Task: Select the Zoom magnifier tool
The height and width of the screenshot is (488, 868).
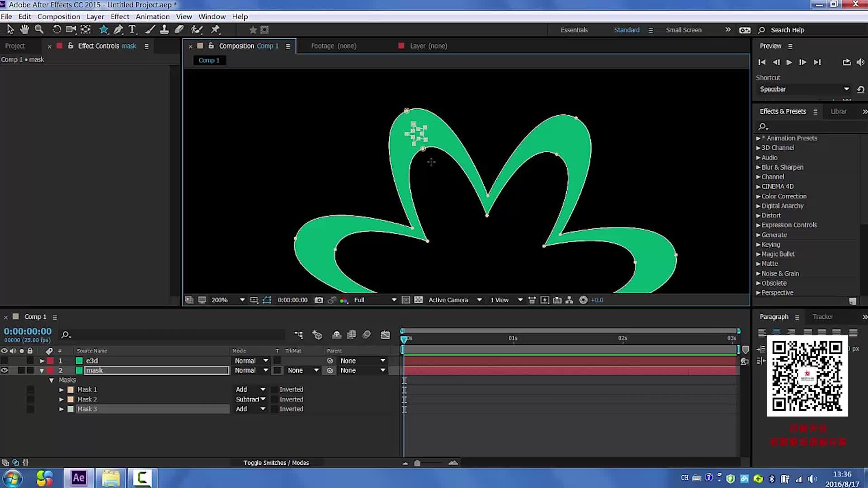Action: click(39, 30)
